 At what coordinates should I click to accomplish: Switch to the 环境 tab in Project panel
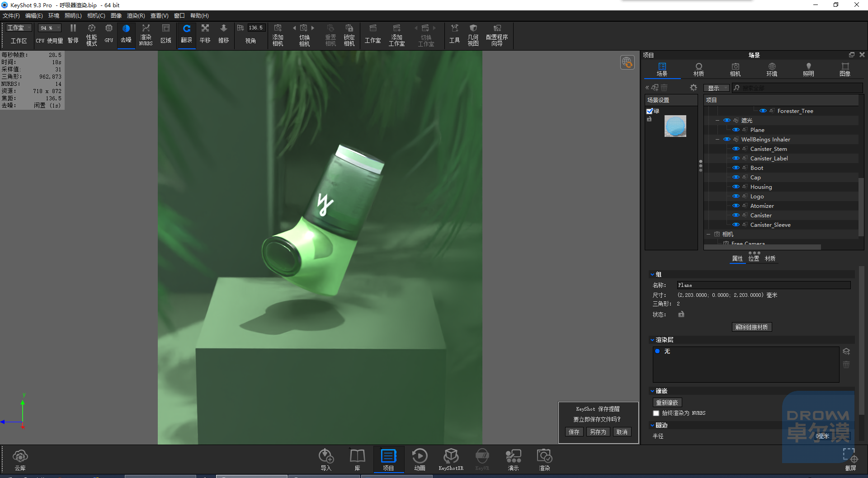(772, 70)
